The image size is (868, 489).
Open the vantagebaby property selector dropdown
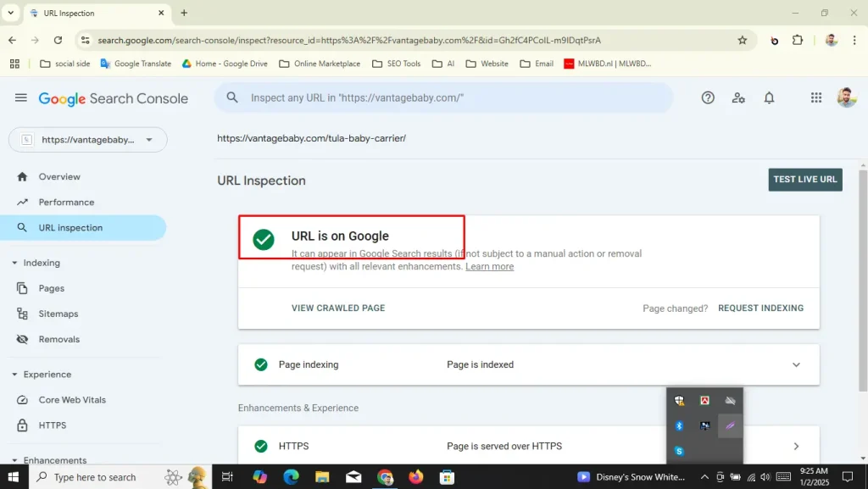pyautogui.click(x=88, y=140)
